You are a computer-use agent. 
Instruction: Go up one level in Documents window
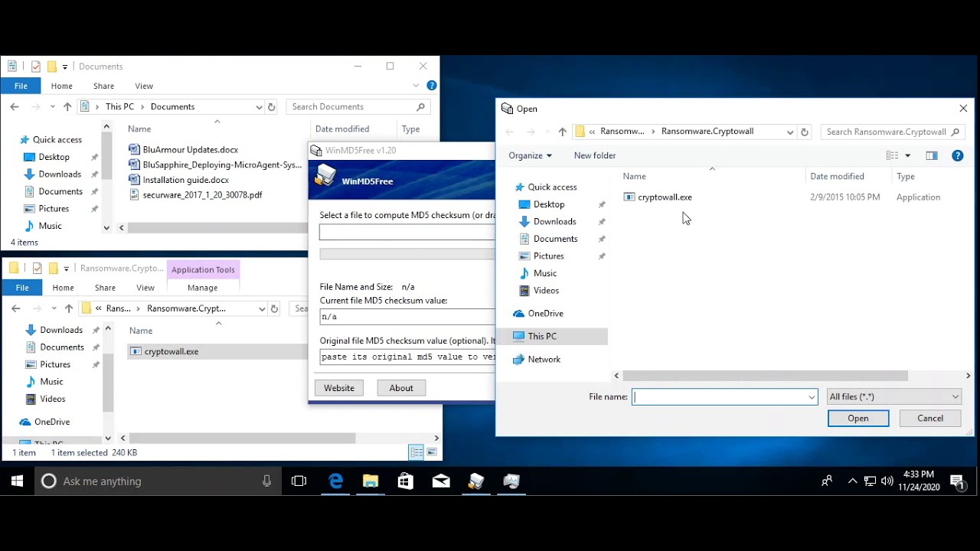(x=67, y=107)
